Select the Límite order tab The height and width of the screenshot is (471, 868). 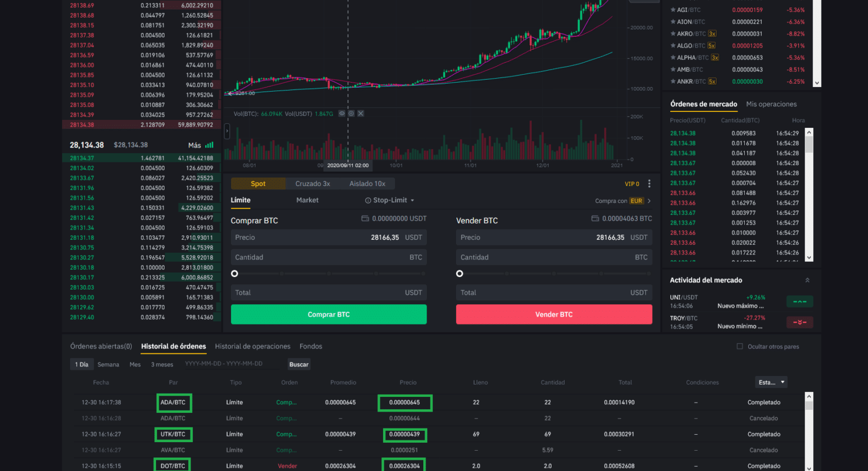point(241,200)
